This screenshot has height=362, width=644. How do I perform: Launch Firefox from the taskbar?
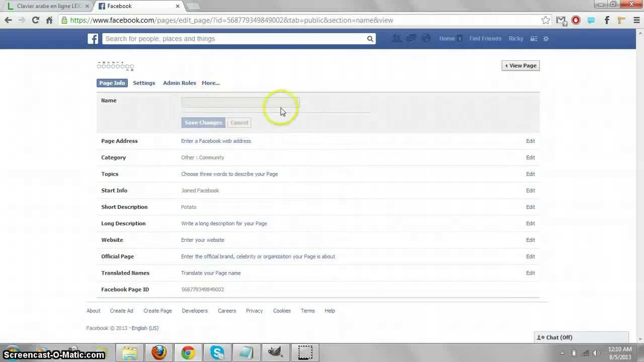point(159,352)
